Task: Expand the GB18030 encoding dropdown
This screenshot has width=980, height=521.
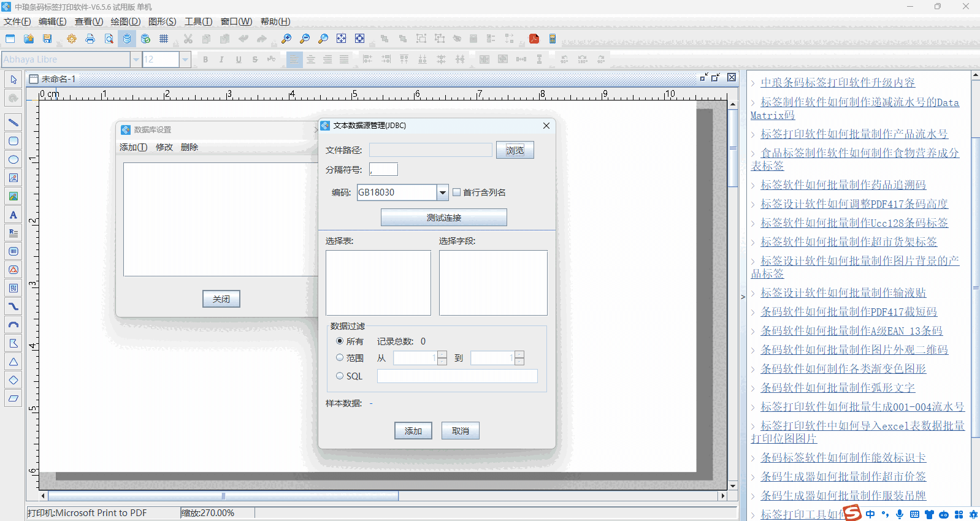Action: point(443,192)
